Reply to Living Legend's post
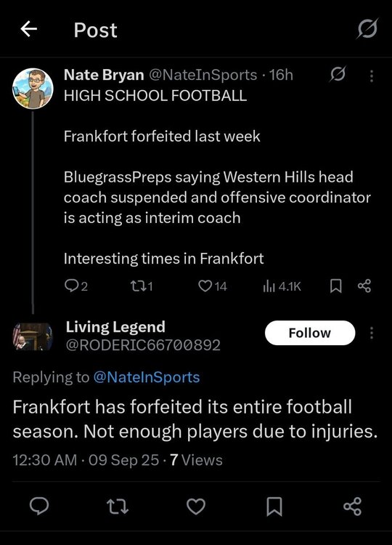Image resolution: width=392 pixels, height=545 pixels. coord(39,506)
